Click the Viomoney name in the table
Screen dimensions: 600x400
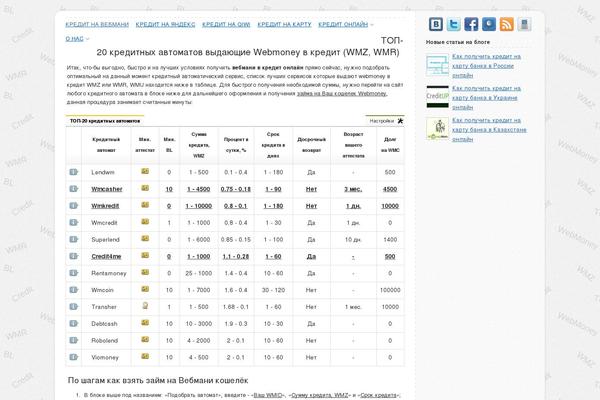click(x=105, y=358)
